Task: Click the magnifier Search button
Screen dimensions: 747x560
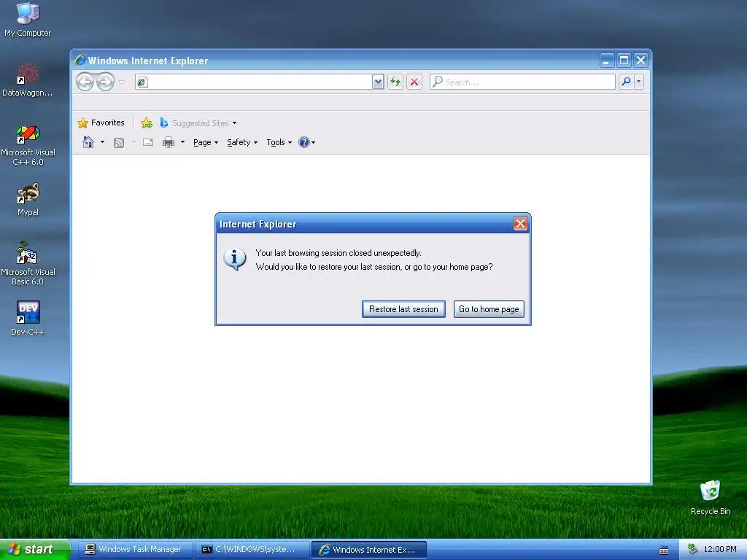Action: pos(626,82)
